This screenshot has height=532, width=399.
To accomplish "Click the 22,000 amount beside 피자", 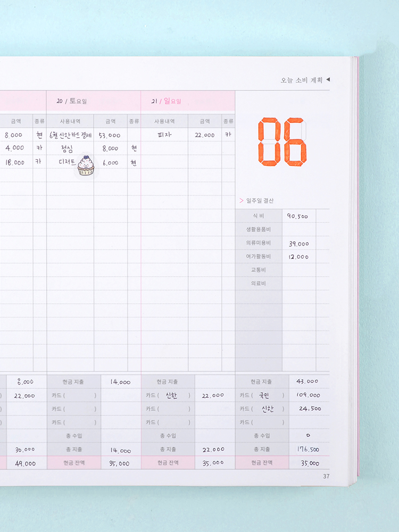I will 205,135.
